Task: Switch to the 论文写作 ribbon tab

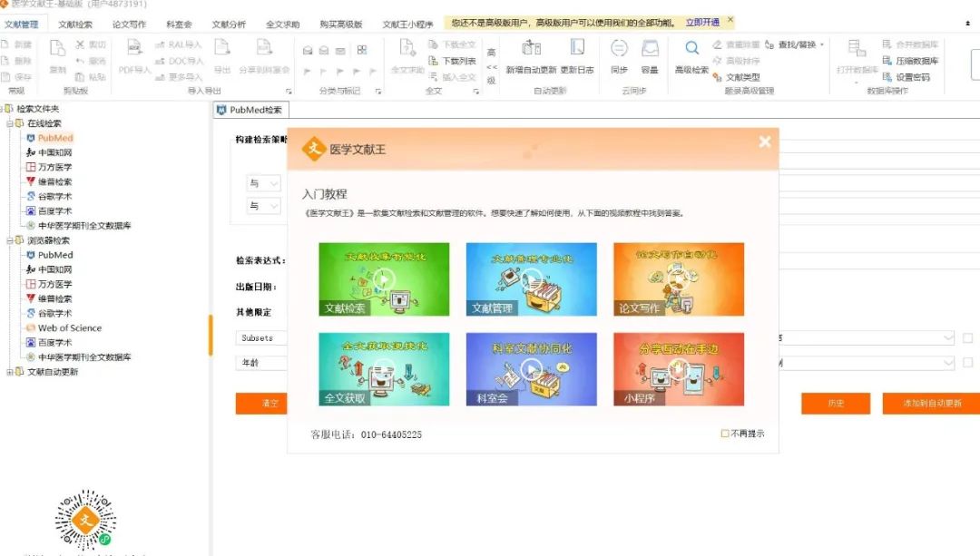Action: coord(130,24)
